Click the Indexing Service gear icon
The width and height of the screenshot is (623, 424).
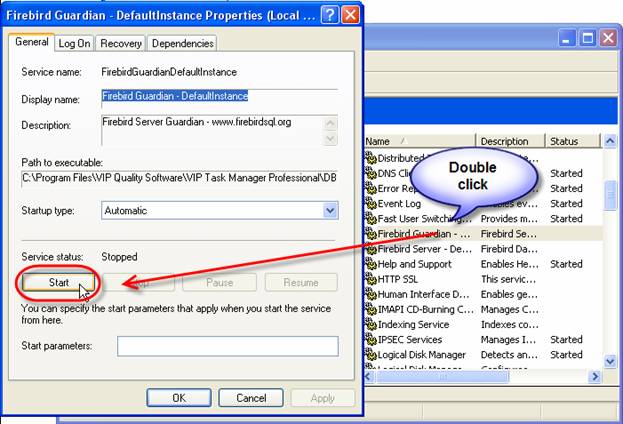click(x=369, y=324)
